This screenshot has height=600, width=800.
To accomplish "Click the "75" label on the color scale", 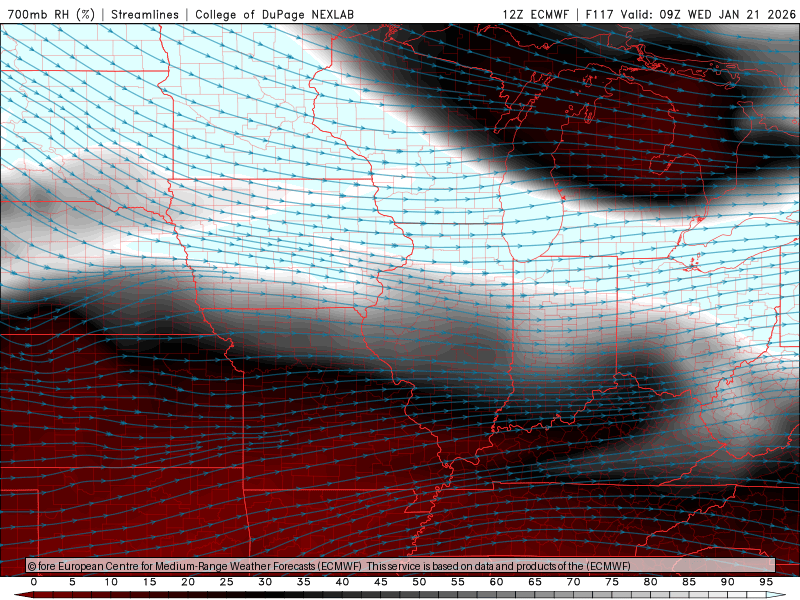I will [612, 582].
